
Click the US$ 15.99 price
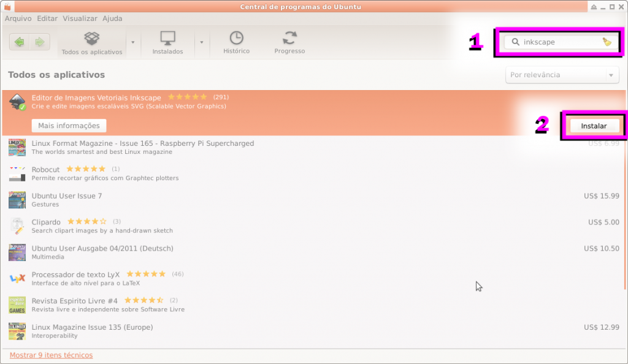[x=601, y=196]
